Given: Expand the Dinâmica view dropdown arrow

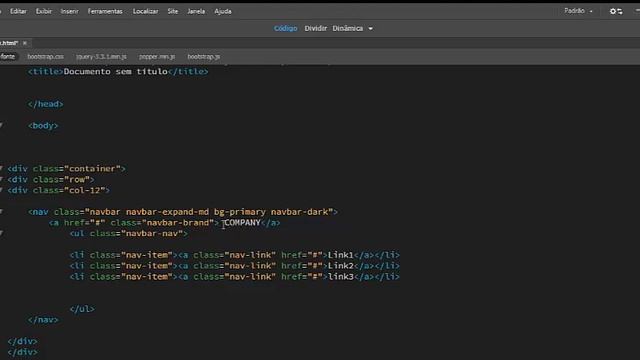Looking at the screenshot, I should (371, 29).
